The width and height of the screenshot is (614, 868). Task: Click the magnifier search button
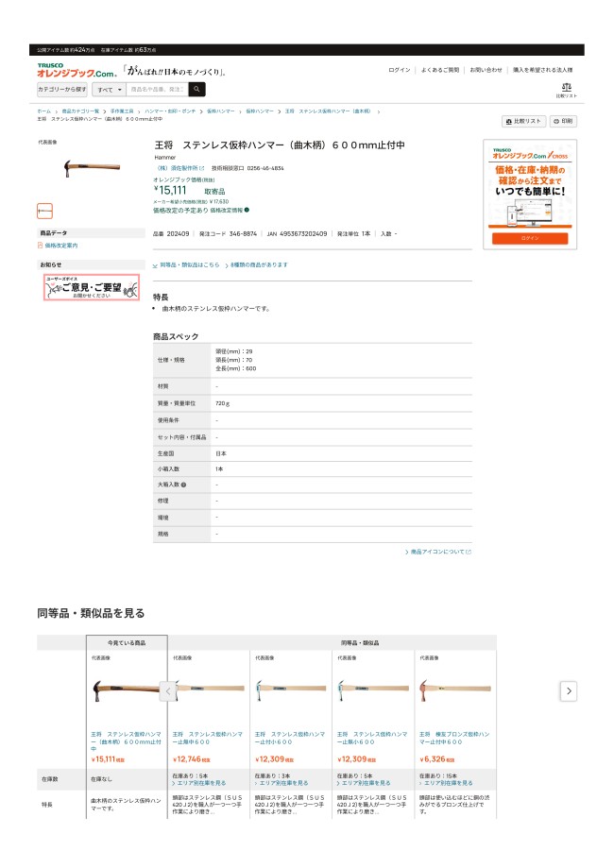tap(196, 89)
